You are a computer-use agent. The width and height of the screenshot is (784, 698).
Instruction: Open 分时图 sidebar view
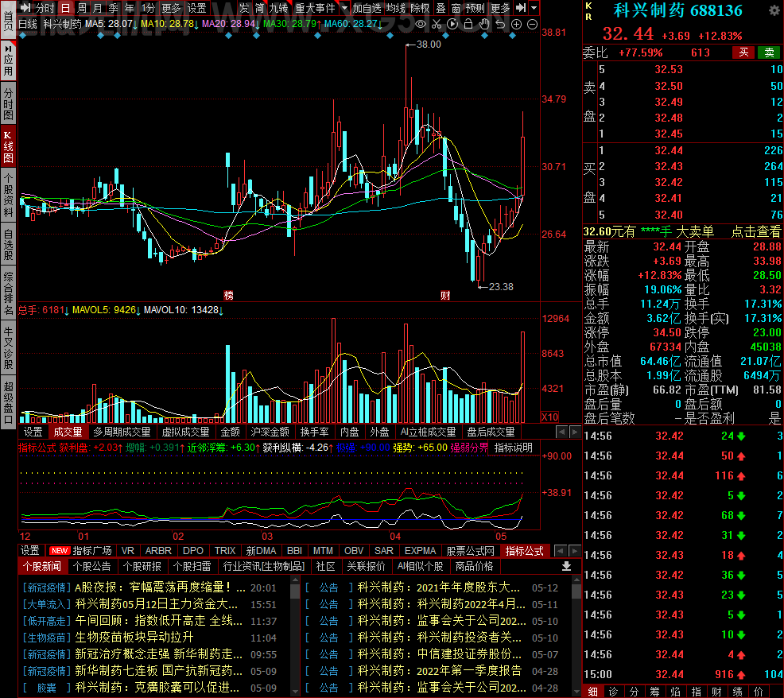coord(8,103)
